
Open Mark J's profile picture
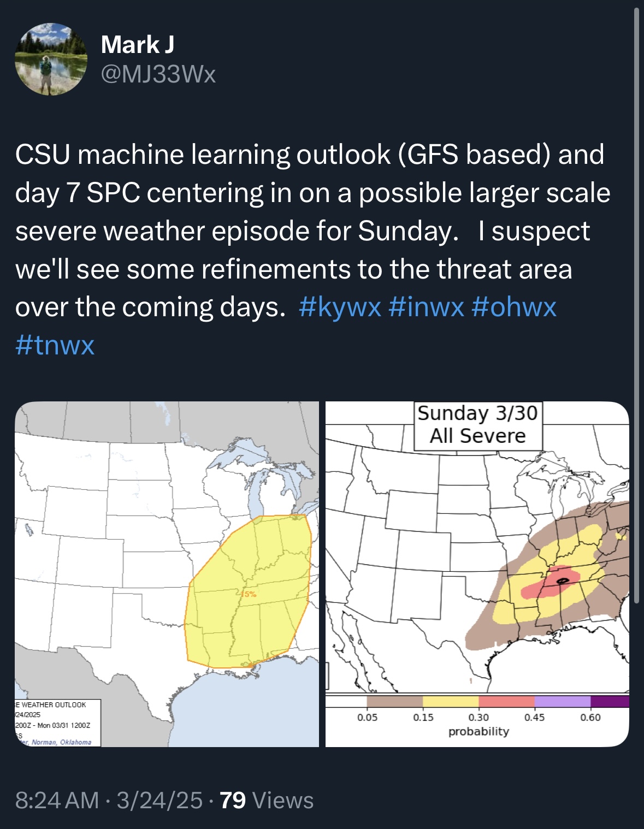coord(51,59)
